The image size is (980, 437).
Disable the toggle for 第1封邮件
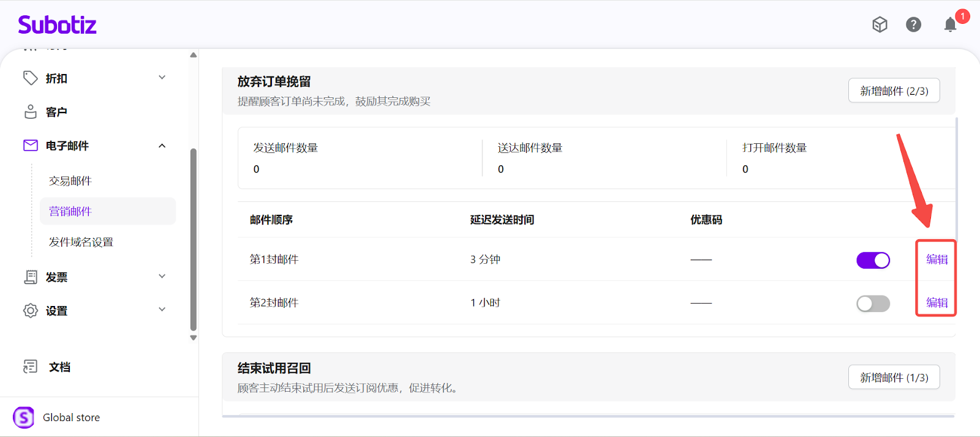[x=873, y=260]
